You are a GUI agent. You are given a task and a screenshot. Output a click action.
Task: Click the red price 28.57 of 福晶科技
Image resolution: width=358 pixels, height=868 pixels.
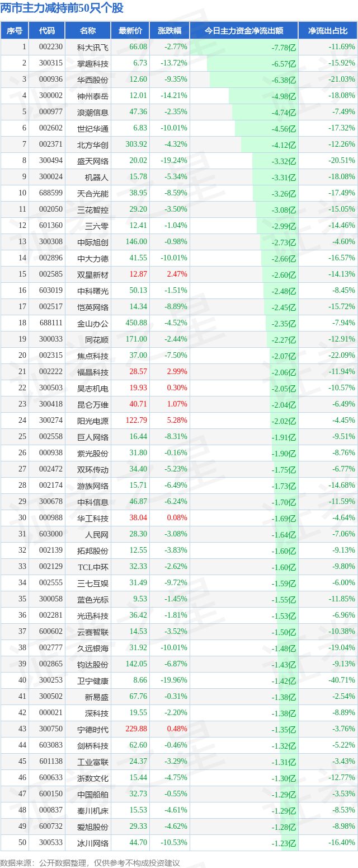[x=138, y=372]
